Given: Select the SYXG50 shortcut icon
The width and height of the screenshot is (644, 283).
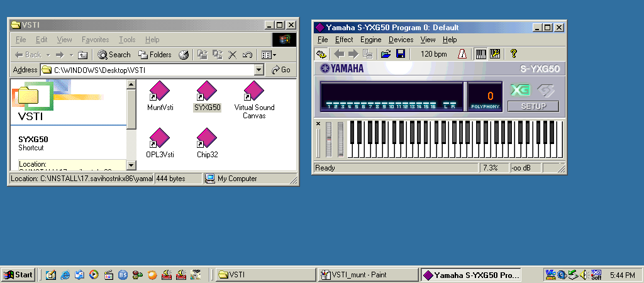Looking at the screenshot, I should [x=207, y=96].
